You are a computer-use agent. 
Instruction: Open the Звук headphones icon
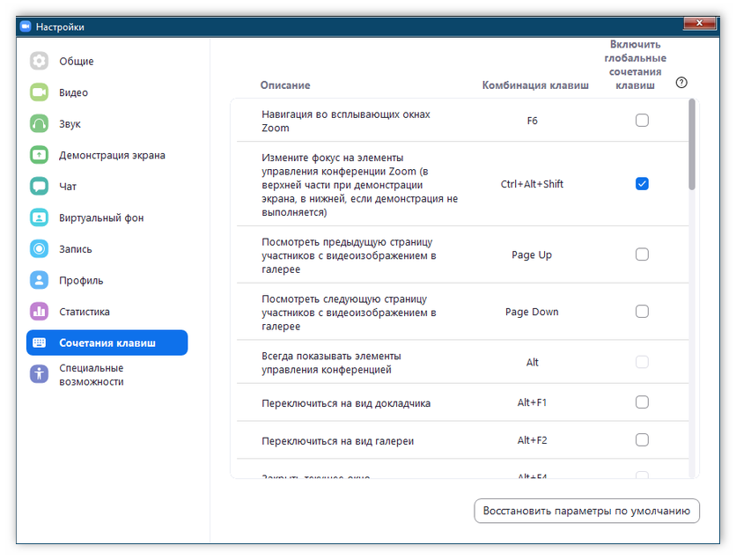(x=39, y=124)
